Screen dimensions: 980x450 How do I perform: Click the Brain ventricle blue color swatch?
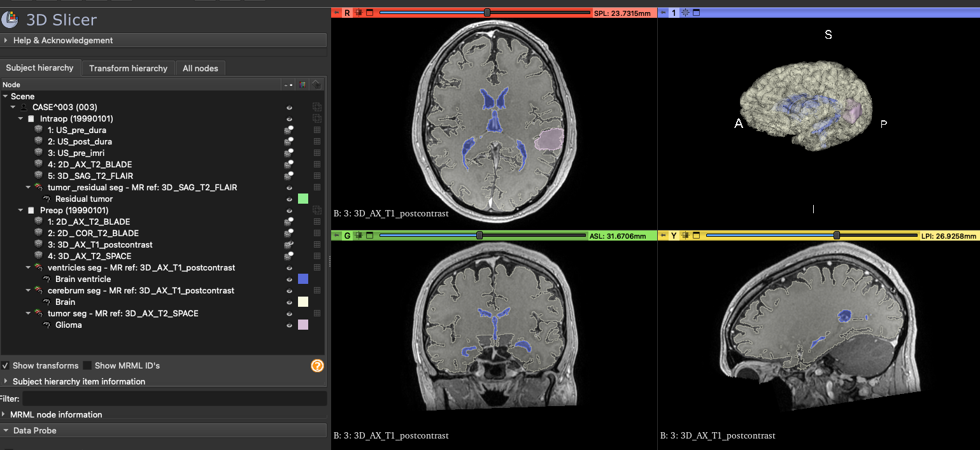[x=302, y=279]
